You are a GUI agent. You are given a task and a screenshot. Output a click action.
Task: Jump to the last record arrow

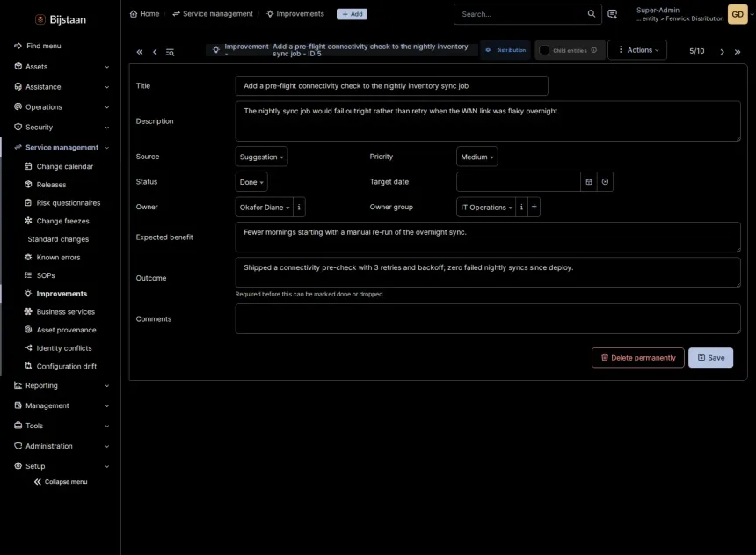click(x=738, y=52)
